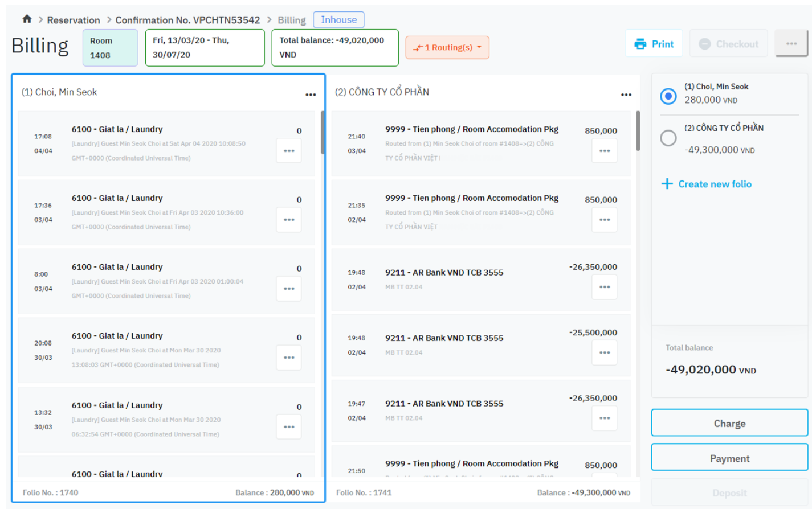Click the Checkout button
Image resolution: width=812 pixels, height=509 pixels.
tap(728, 44)
